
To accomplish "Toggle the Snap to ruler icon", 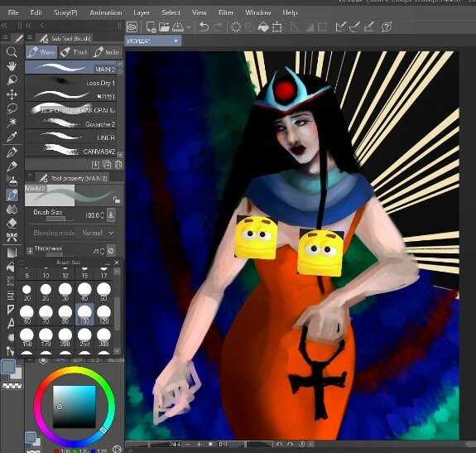I will (340, 27).
